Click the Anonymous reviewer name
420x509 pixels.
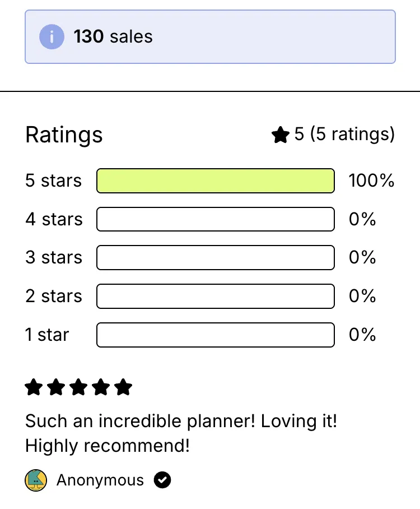tap(100, 480)
